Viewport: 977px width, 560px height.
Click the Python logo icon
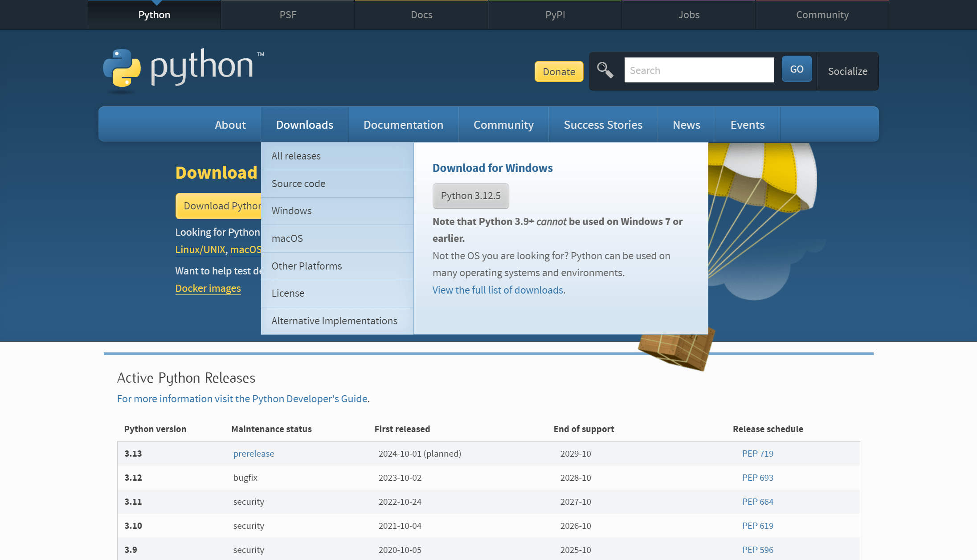tap(122, 68)
